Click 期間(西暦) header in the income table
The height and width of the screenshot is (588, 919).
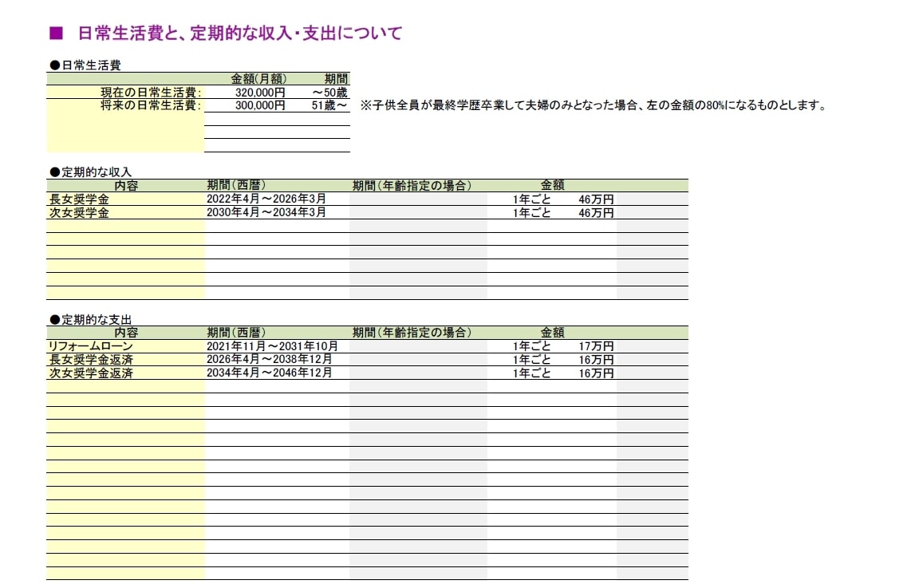point(236,185)
